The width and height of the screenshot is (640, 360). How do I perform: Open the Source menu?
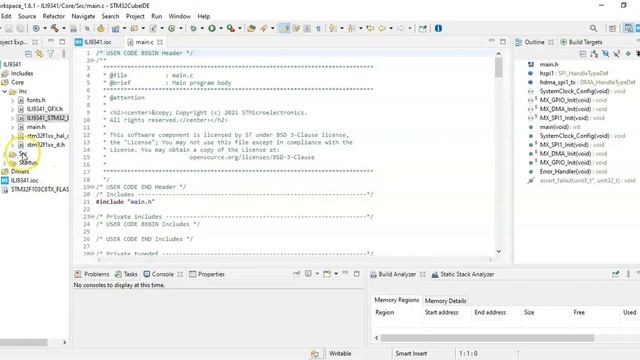pos(27,16)
